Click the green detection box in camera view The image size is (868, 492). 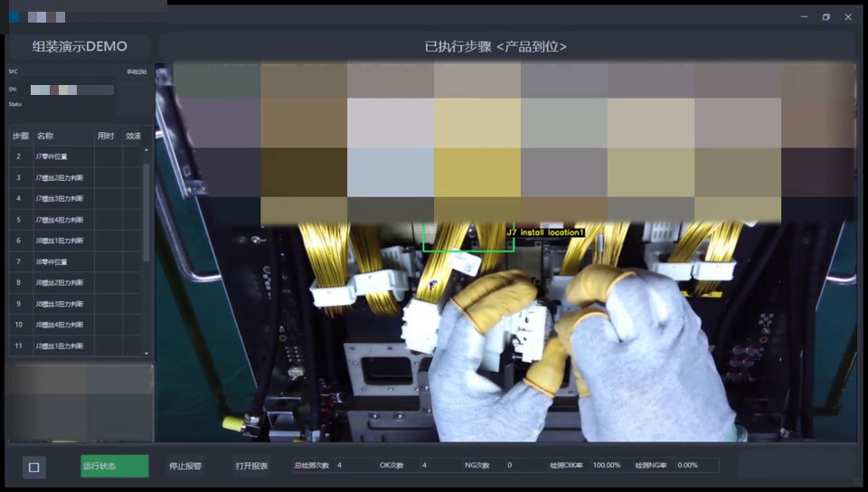468,238
